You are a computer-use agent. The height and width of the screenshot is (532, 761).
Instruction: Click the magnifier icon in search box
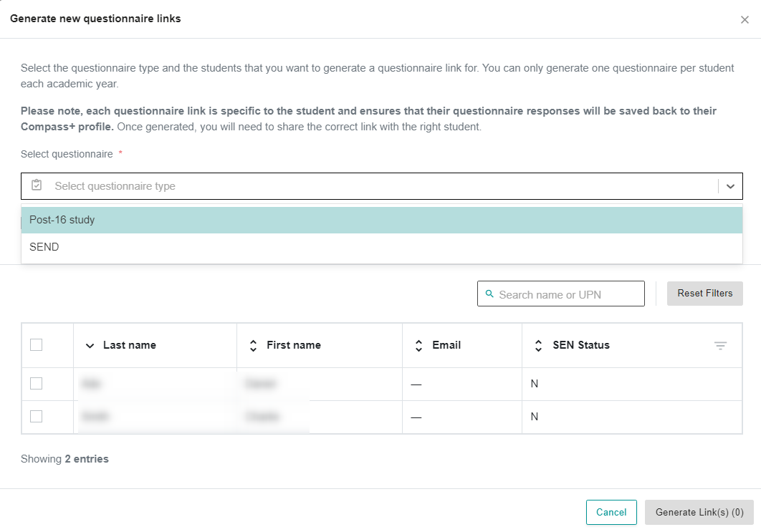(x=489, y=294)
